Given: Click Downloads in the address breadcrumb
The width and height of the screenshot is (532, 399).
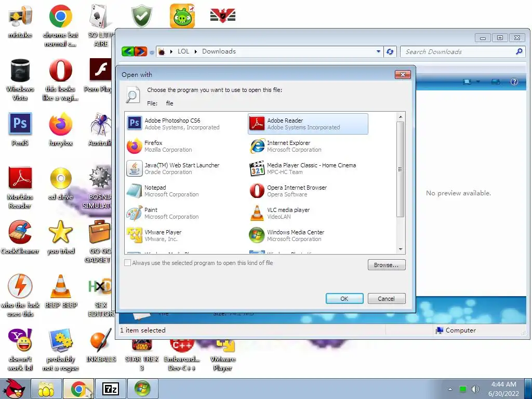Looking at the screenshot, I should click(219, 51).
